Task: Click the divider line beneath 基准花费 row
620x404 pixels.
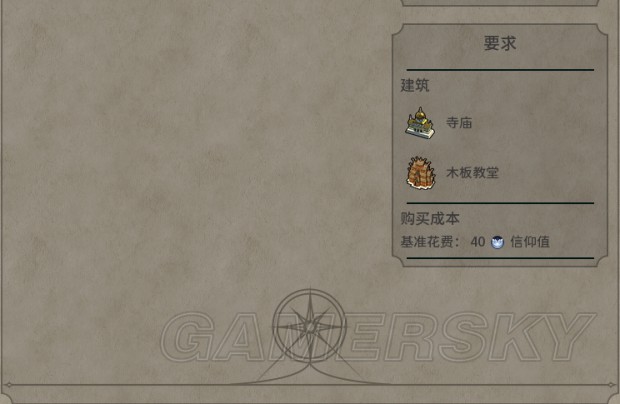Action: (500, 258)
